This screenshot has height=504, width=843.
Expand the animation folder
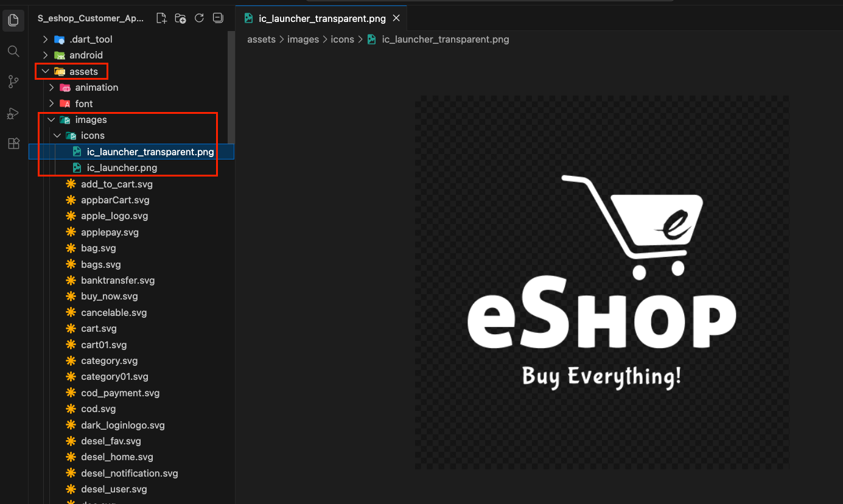51,87
